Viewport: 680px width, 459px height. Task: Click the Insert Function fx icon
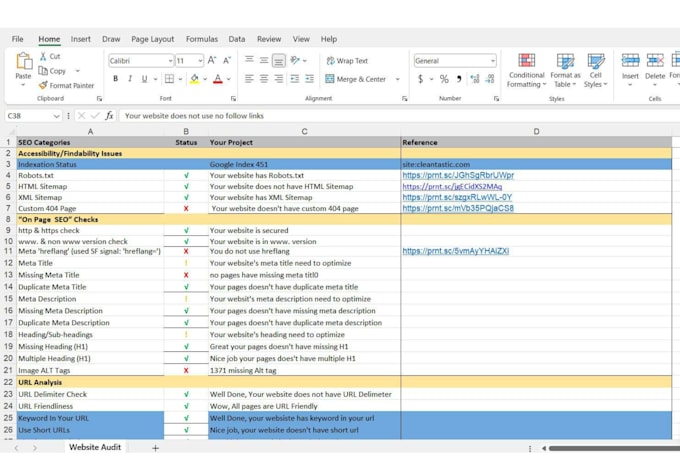pyautogui.click(x=109, y=116)
